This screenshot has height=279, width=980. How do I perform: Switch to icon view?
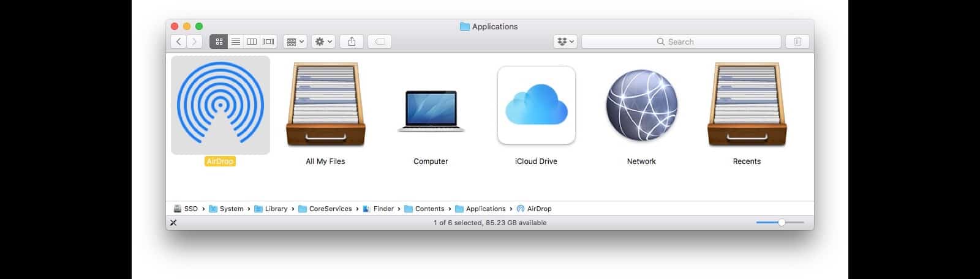click(x=219, y=42)
